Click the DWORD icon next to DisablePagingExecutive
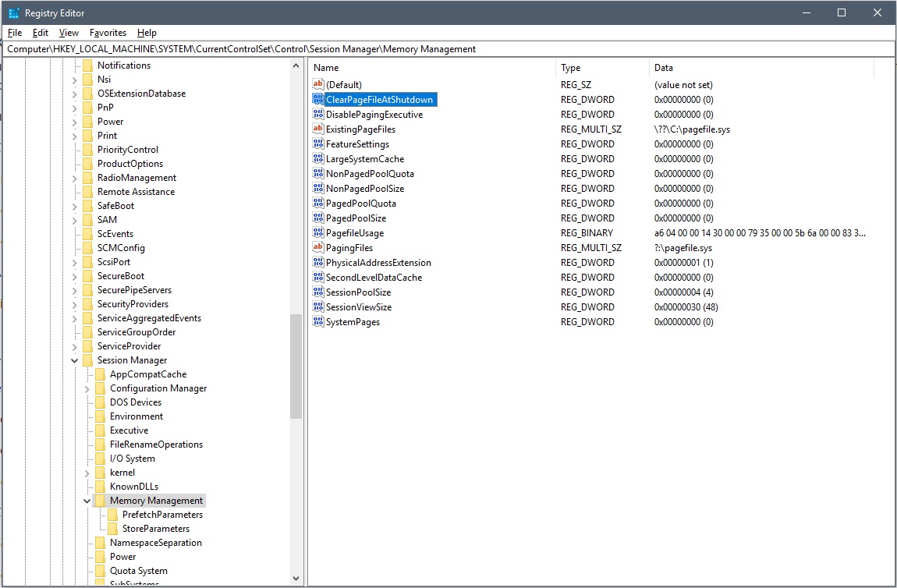This screenshot has width=897, height=588. (x=318, y=114)
